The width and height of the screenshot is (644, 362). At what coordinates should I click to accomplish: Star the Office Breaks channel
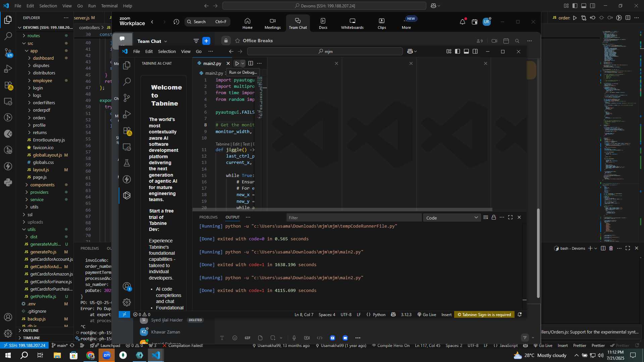click(237, 41)
